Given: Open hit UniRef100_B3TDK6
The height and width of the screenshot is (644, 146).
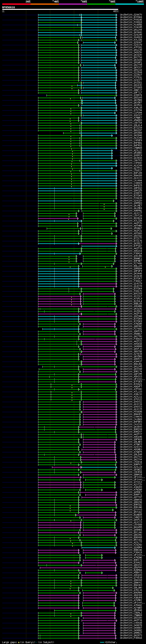Looking at the screenshot, I should [x=131, y=17].
